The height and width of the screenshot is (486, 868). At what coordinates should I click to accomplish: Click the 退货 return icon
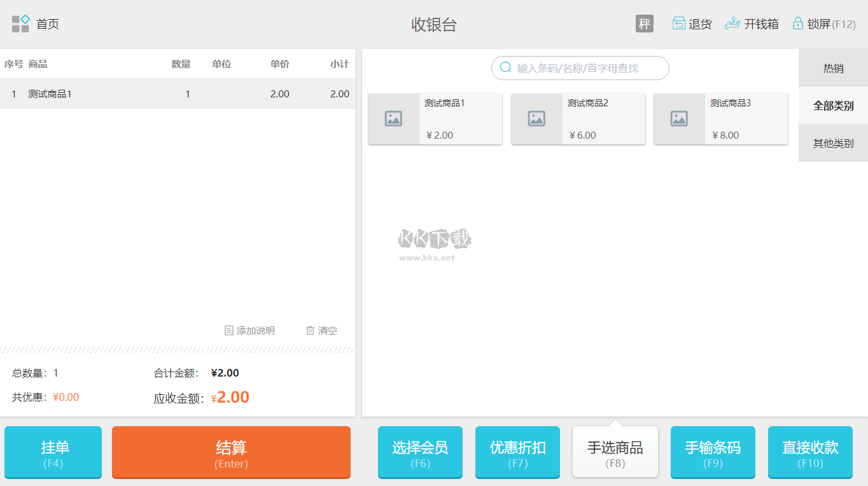coord(679,24)
